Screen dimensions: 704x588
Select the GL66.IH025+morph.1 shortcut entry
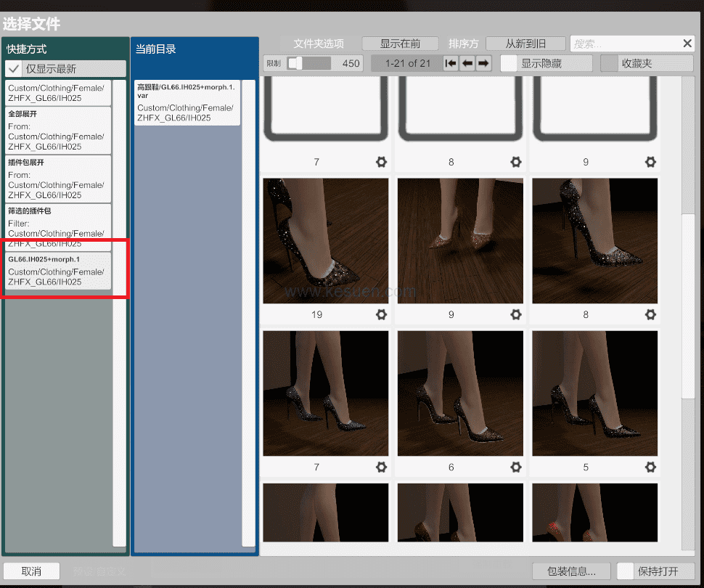(x=58, y=271)
